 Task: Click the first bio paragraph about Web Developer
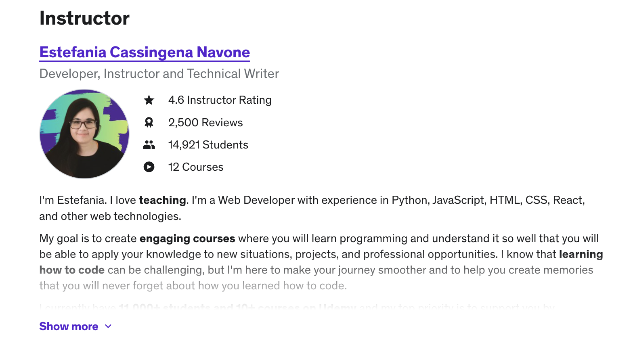click(x=312, y=208)
